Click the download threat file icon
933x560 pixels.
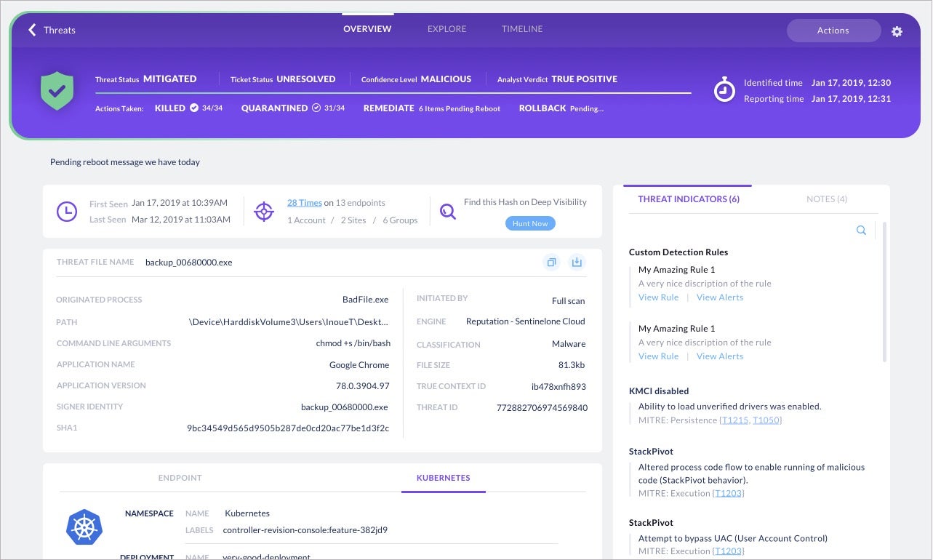[x=577, y=263]
